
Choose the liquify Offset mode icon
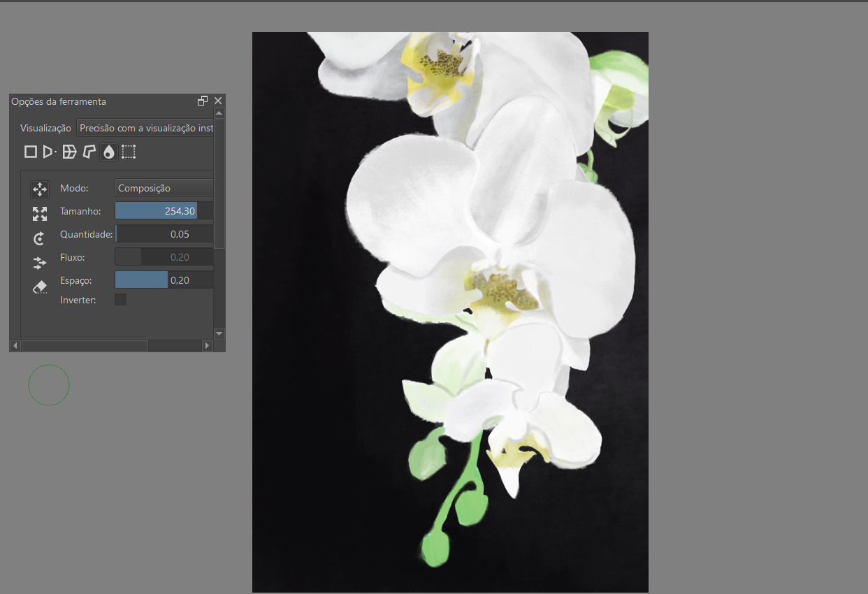pyautogui.click(x=40, y=263)
